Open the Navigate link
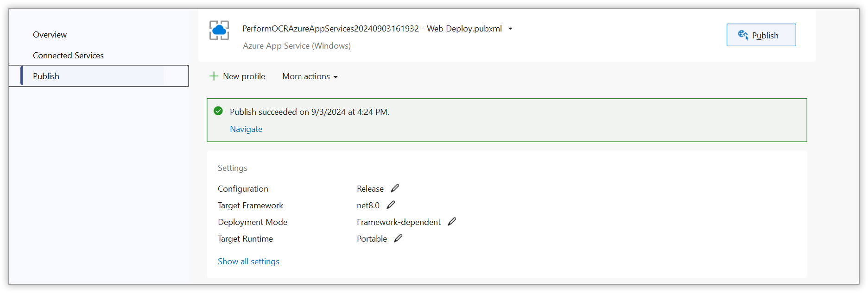868x293 pixels. pos(246,129)
